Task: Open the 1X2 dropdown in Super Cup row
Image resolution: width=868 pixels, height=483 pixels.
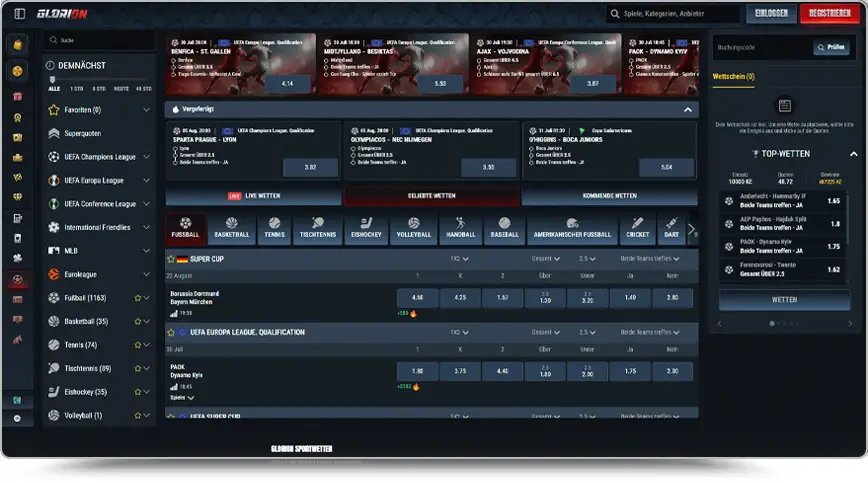Action: [459, 259]
